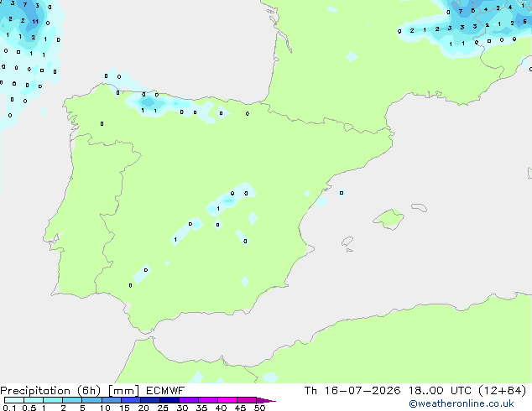
Task: Click the '25' legend scale label
Action: click(x=163, y=408)
